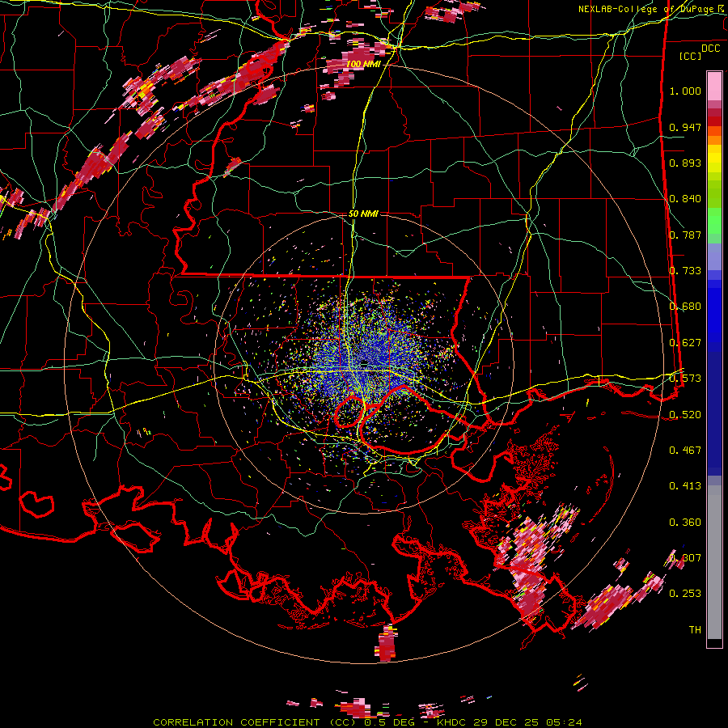Click the 0.467 scale value
The image size is (728, 728).
pos(685,451)
